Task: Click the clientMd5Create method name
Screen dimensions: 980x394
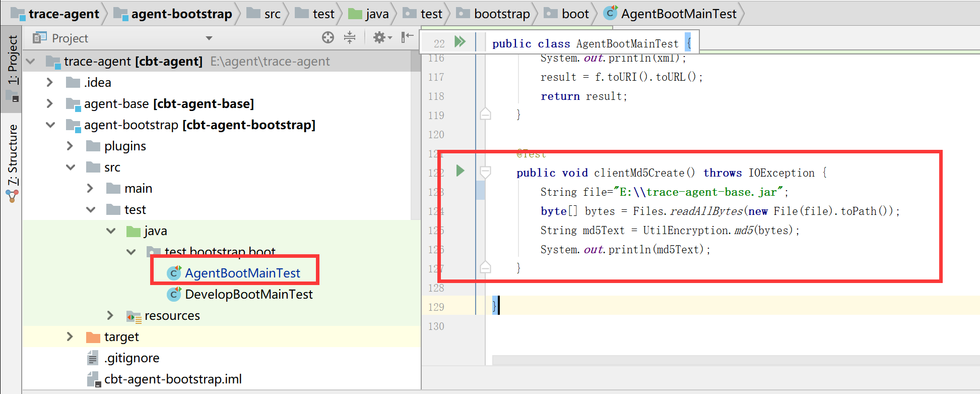Action: pyautogui.click(x=639, y=173)
